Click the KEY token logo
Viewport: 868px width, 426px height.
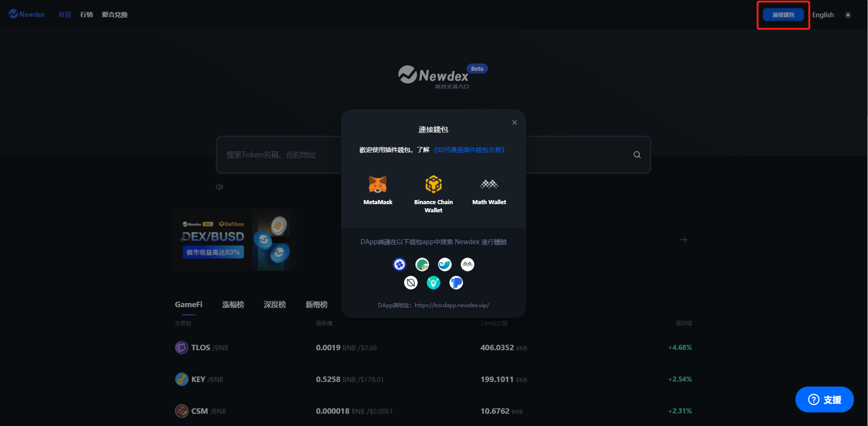[x=182, y=379]
